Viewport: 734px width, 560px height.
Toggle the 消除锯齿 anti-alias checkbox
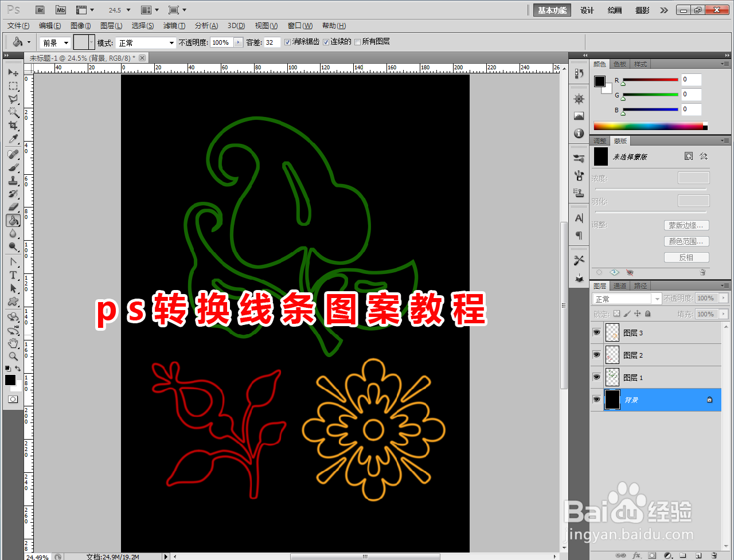click(288, 42)
